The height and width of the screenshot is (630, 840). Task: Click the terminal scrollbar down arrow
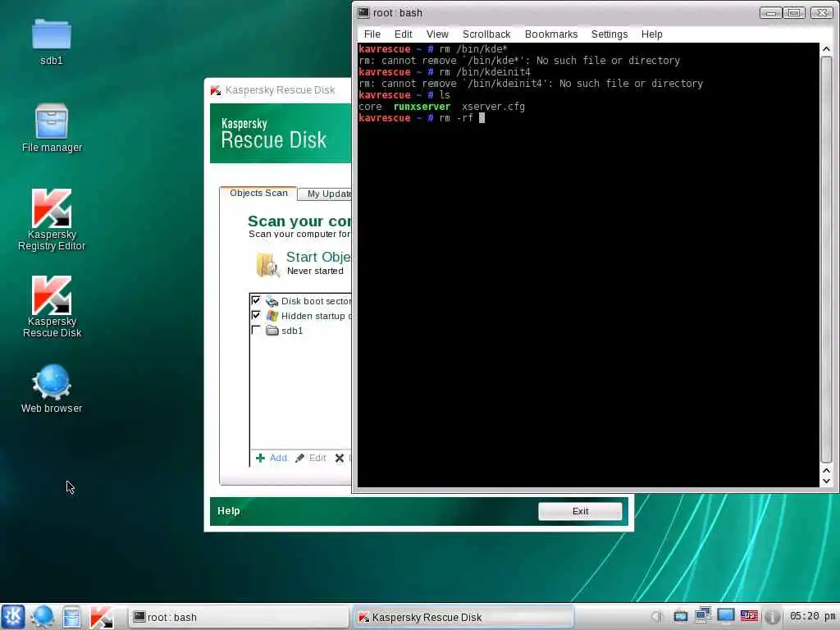click(x=827, y=481)
